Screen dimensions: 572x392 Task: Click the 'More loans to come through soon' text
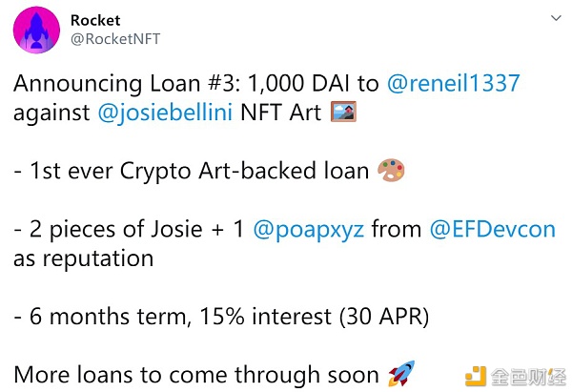196,375
